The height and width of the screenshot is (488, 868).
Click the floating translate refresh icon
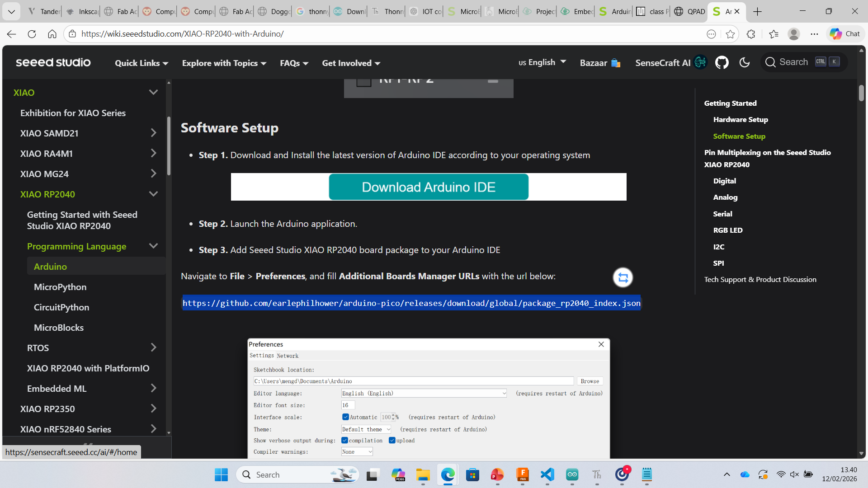pos(623,277)
